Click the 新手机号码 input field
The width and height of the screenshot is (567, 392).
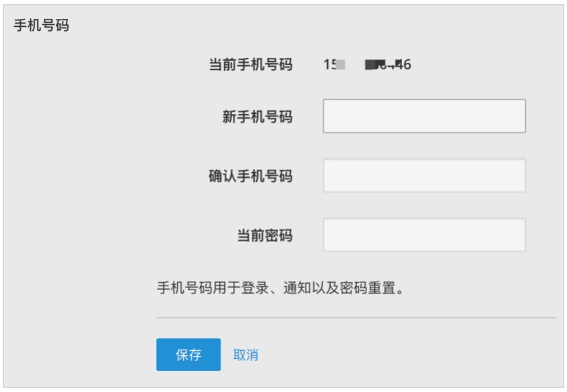tap(424, 117)
